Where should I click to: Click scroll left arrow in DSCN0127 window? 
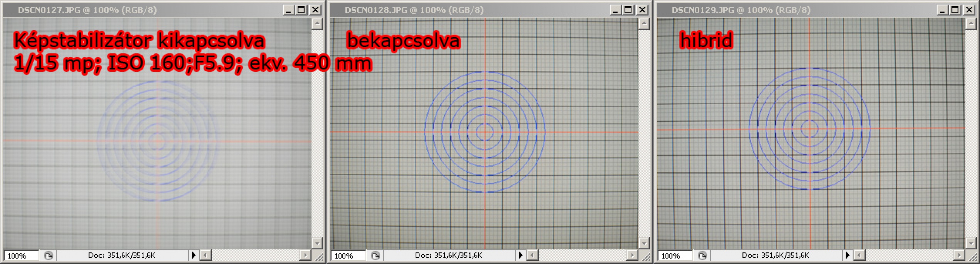(206, 255)
